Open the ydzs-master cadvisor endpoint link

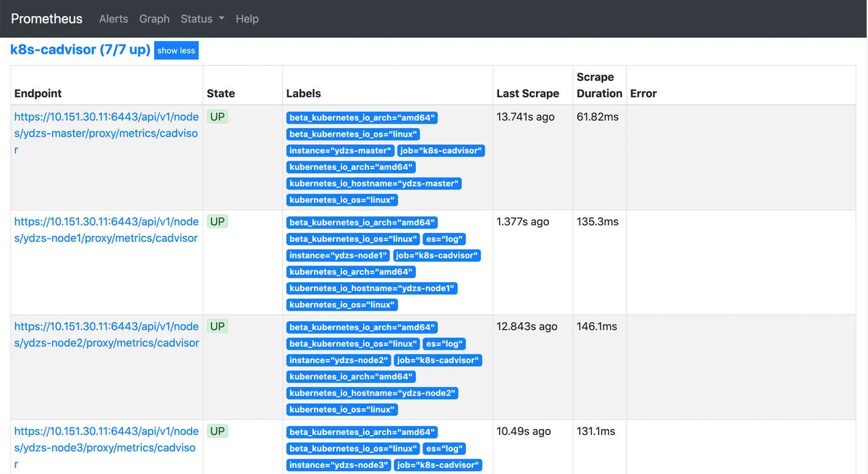tap(106, 133)
